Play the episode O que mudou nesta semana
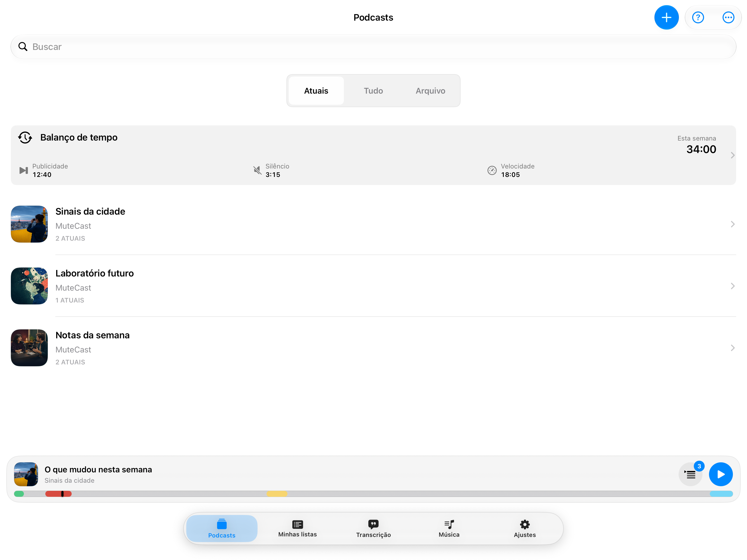Screen dimensions: 747x560 tap(721, 474)
